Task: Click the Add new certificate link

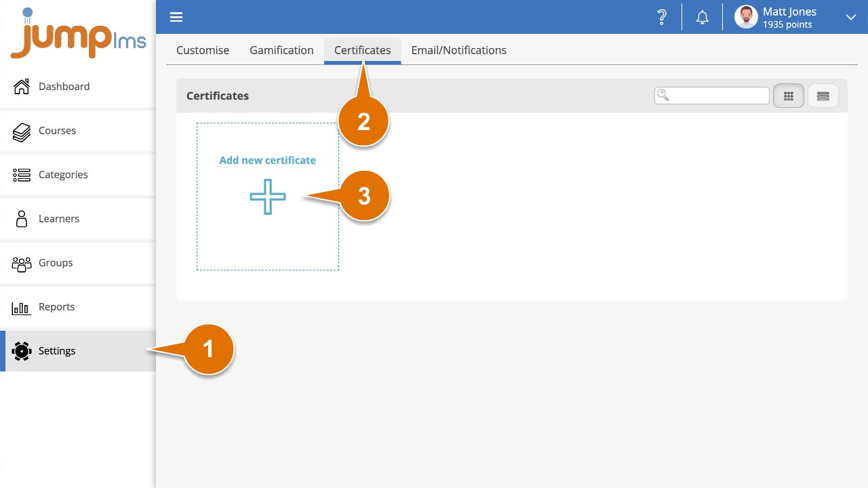Action: 268,160
